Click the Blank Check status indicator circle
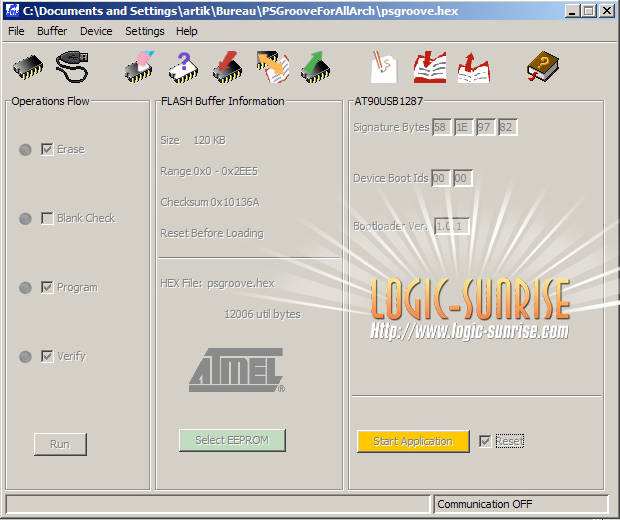The width and height of the screenshot is (620, 520). click(25, 219)
